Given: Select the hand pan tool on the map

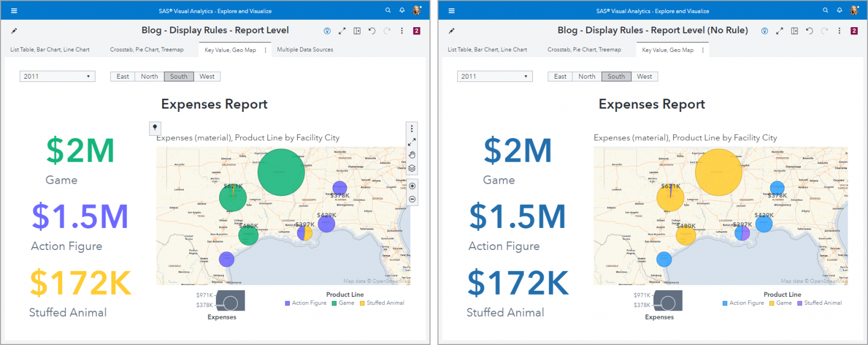Looking at the screenshot, I should pyautogui.click(x=412, y=155).
